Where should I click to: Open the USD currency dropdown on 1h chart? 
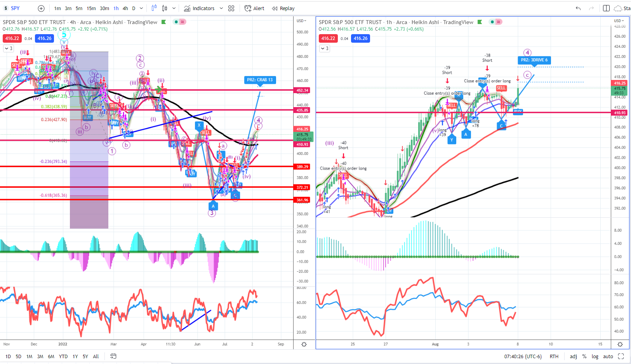(619, 21)
